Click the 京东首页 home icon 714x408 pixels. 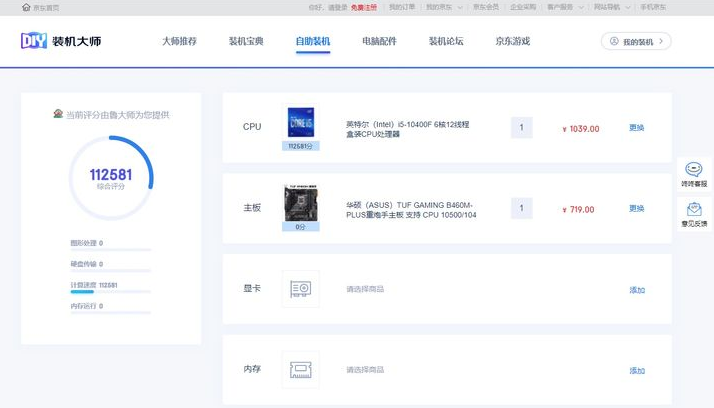pyautogui.click(x=26, y=7)
